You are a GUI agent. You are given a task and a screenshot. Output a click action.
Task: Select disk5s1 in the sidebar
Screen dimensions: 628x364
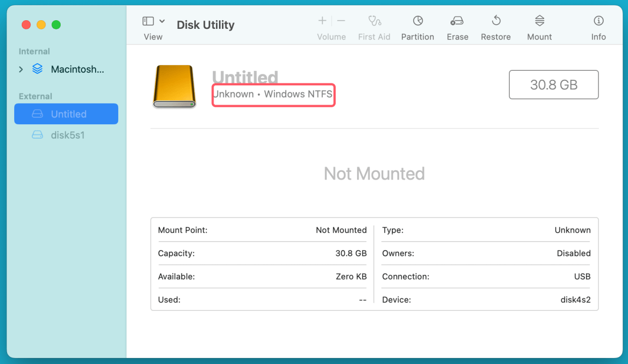(x=68, y=135)
